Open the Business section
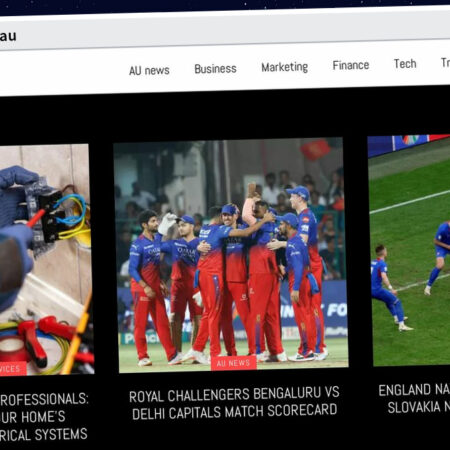This screenshot has height=450, width=450. pos(215,69)
